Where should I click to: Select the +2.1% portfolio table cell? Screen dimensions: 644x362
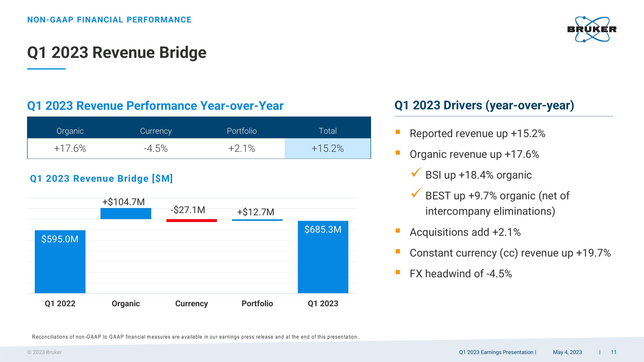point(242,148)
